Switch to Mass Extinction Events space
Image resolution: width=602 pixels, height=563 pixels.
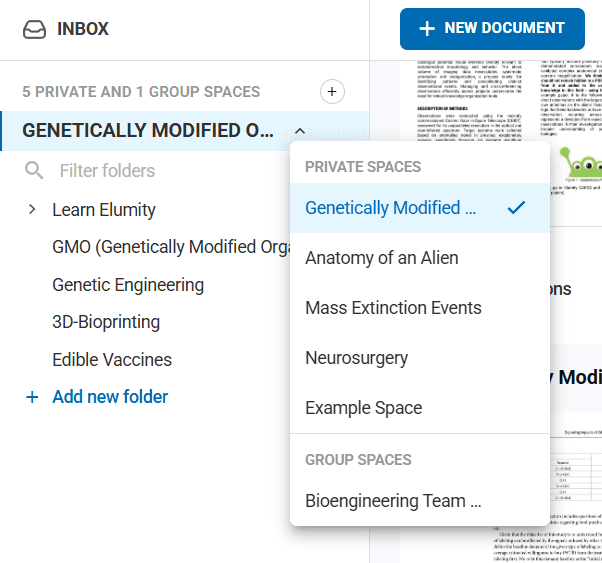(x=393, y=308)
